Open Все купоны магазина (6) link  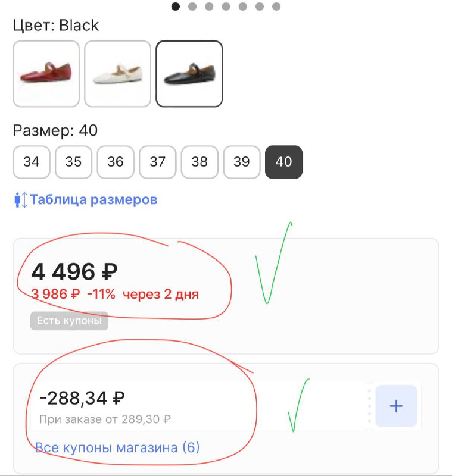[117, 447]
